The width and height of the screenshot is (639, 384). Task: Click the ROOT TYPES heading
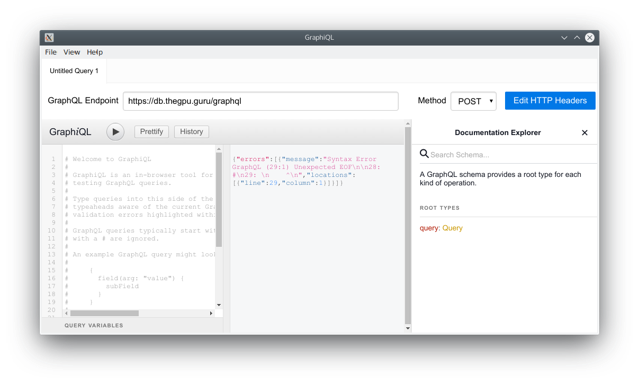click(x=439, y=208)
